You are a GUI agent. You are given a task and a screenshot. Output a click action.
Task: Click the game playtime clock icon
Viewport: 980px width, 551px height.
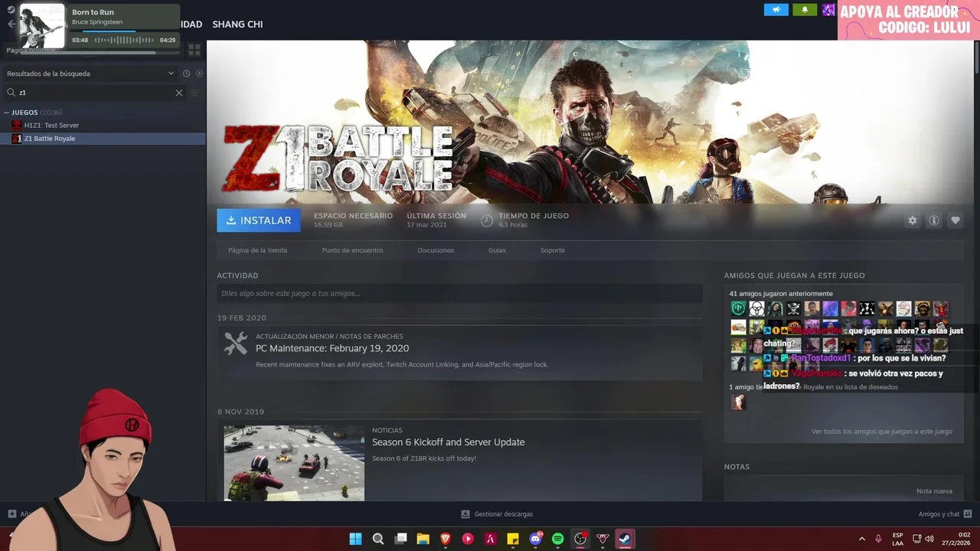pos(487,220)
